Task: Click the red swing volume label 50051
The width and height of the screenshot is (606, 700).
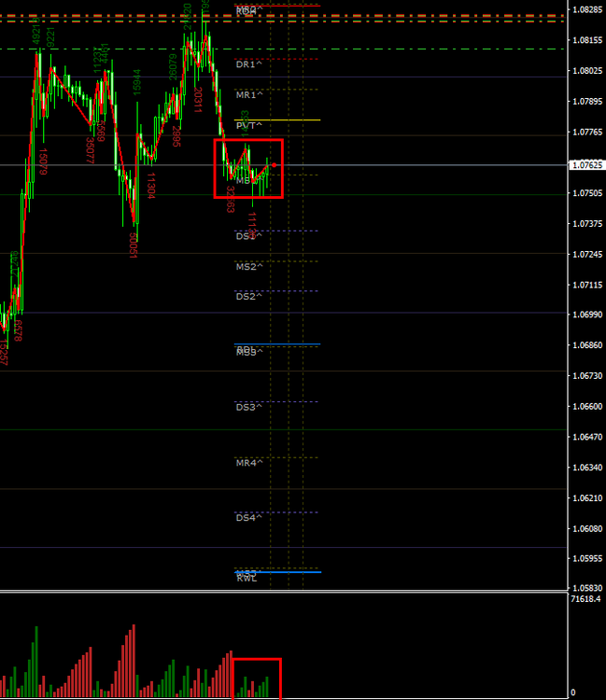Action: click(x=133, y=245)
